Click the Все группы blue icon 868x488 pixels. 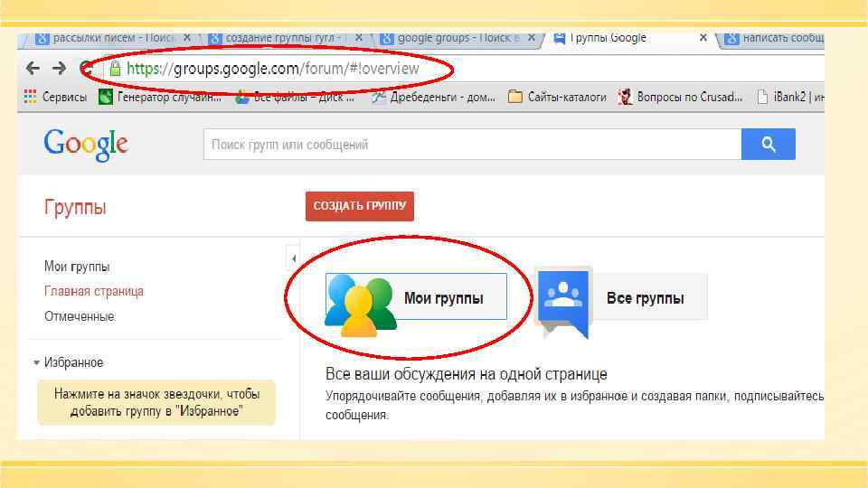click(563, 302)
